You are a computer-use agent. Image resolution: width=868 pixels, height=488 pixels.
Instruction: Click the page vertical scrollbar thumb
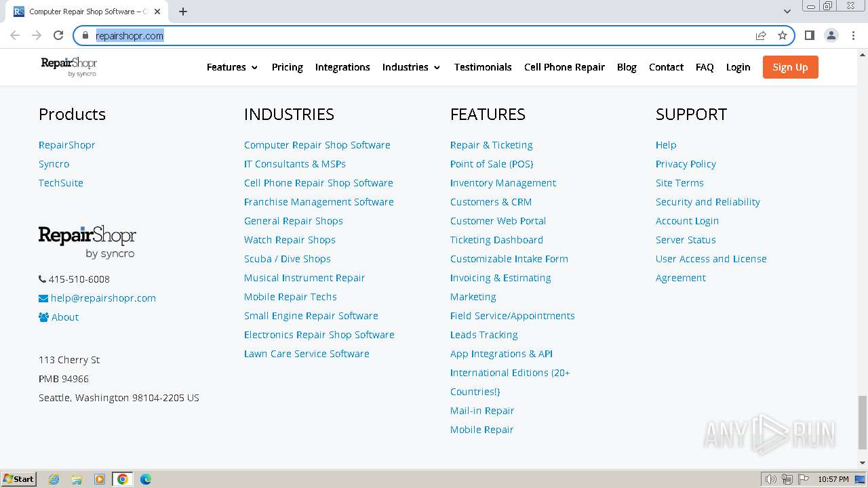tap(863, 422)
